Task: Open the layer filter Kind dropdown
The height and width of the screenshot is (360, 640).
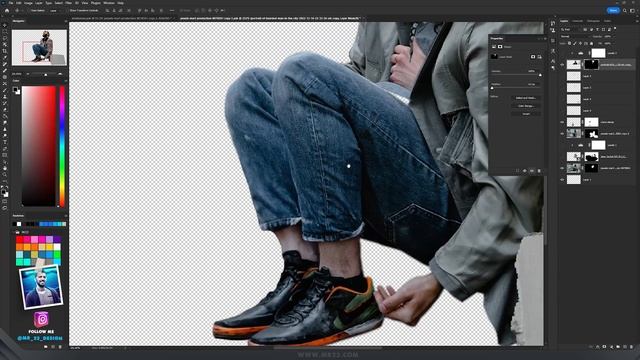Action: [x=571, y=29]
